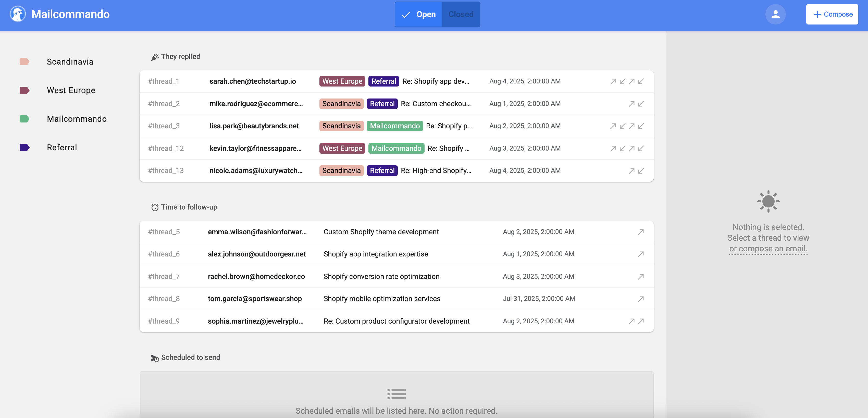The width and height of the screenshot is (868, 418).
Task: Click the West Europe tag icon in sidebar
Action: coord(24,90)
